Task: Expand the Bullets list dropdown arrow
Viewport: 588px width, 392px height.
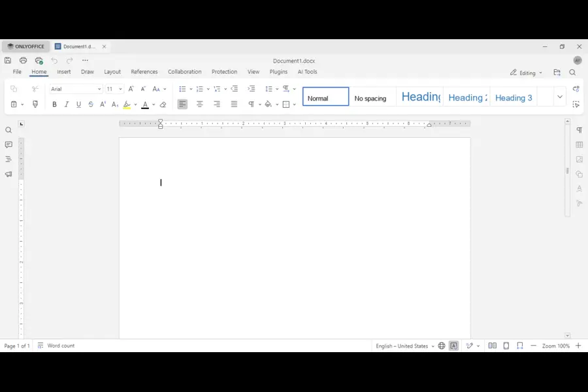Action: point(191,90)
